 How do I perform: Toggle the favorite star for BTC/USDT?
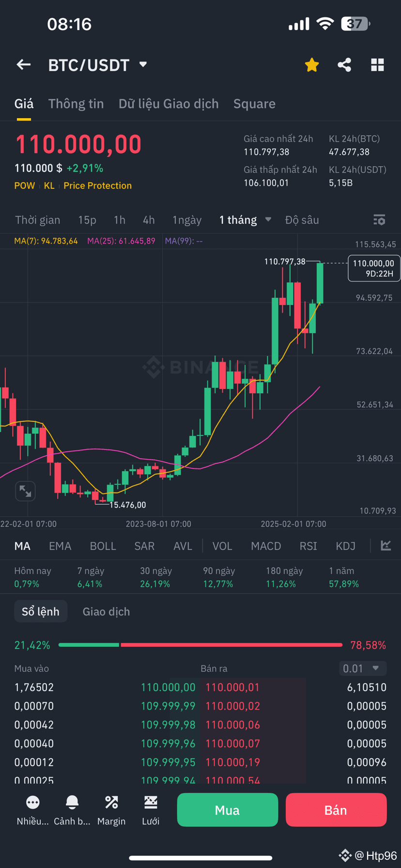pos(311,64)
